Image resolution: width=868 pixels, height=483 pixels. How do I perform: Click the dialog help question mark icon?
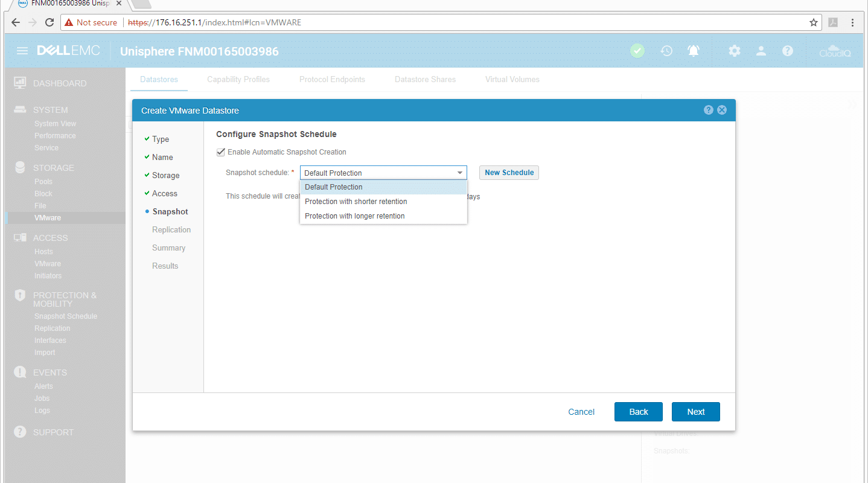coord(709,110)
